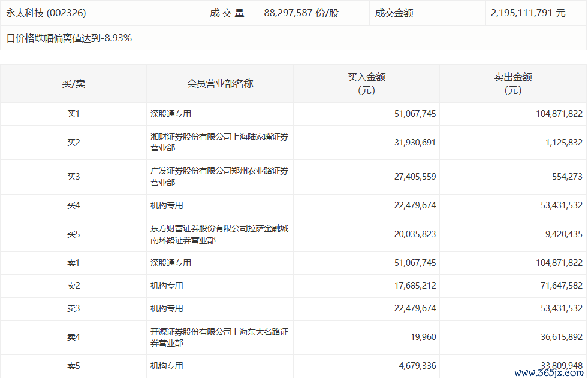
Task: Select the 买2 row label
Action: [x=74, y=143]
